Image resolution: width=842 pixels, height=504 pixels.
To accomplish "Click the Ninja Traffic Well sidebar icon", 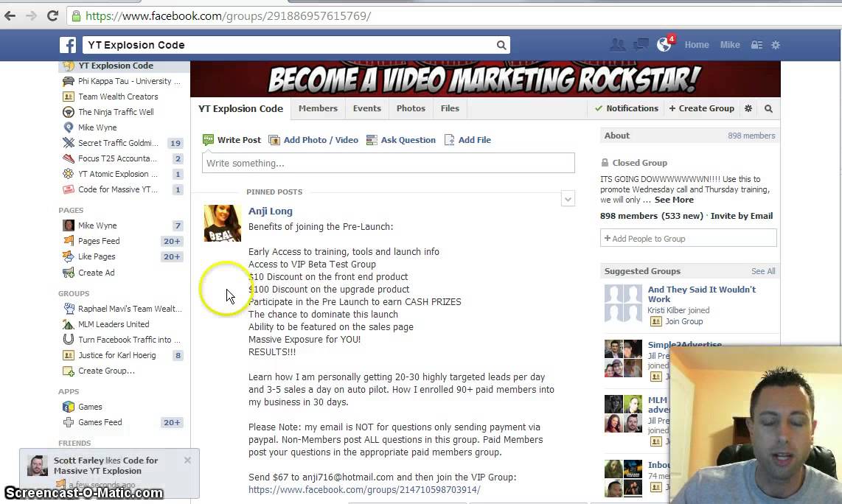I will tap(68, 112).
